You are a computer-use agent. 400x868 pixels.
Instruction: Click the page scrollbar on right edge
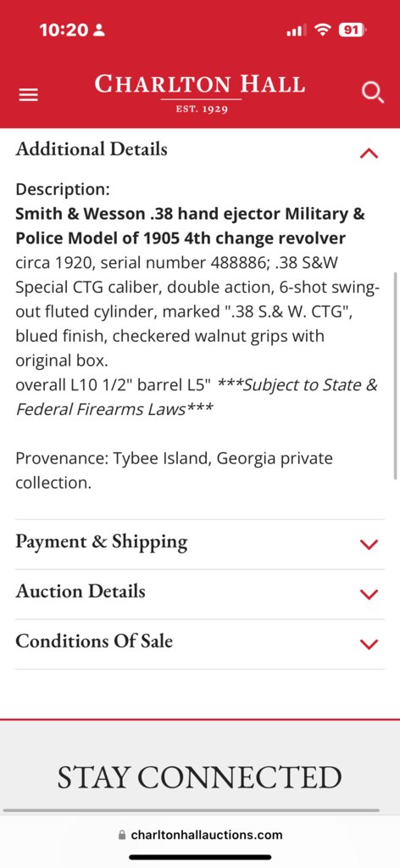coord(396,375)
